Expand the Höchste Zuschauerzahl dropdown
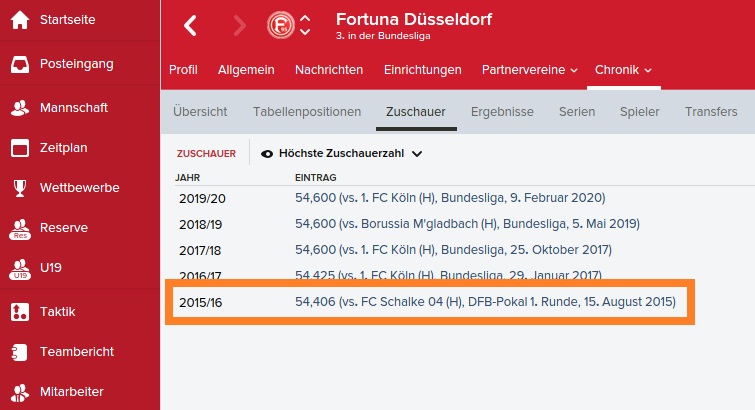This screenshot has height=410, width=755. point(417,154)
